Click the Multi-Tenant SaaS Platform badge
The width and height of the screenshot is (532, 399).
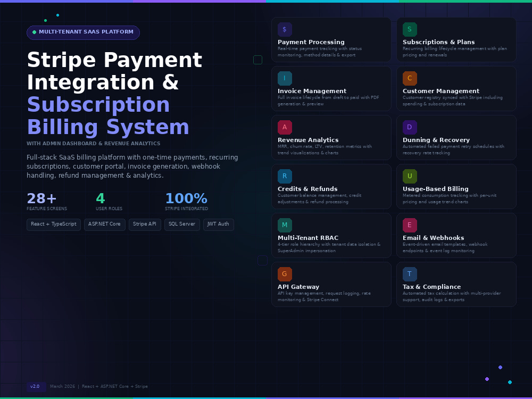pos(83,32)
